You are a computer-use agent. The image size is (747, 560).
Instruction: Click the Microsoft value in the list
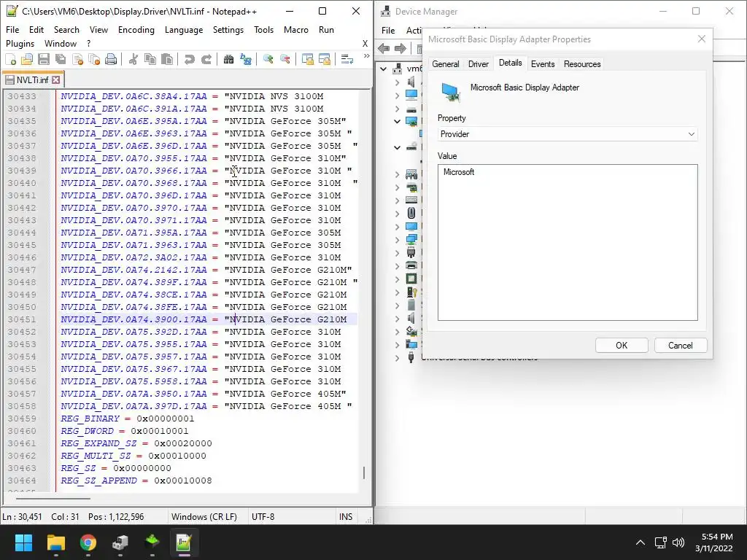tap(459, 172)
